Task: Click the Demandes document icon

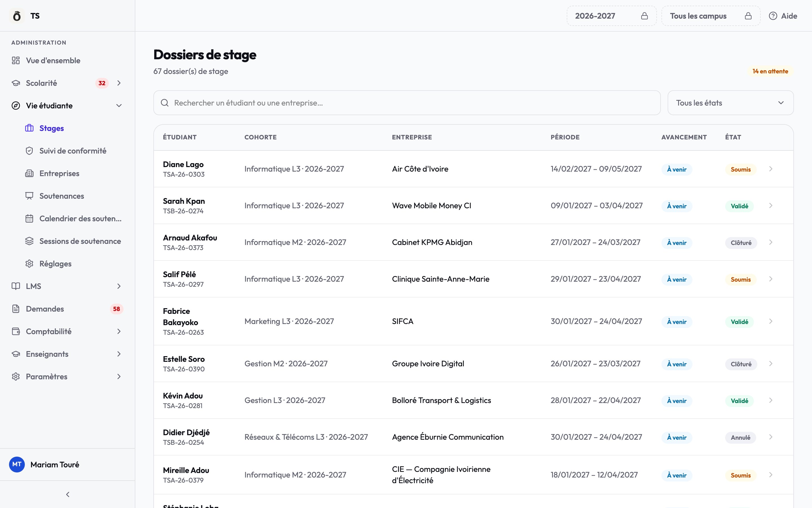Action: 16,309
